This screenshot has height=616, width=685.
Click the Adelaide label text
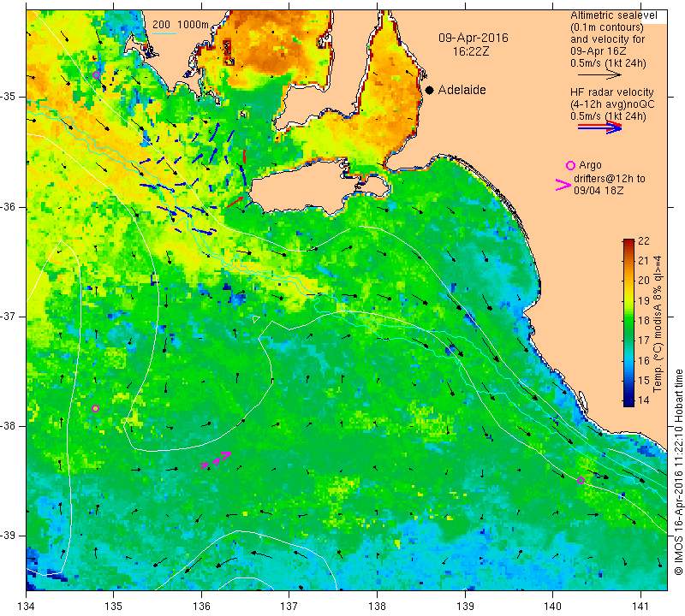click(462, 90)
